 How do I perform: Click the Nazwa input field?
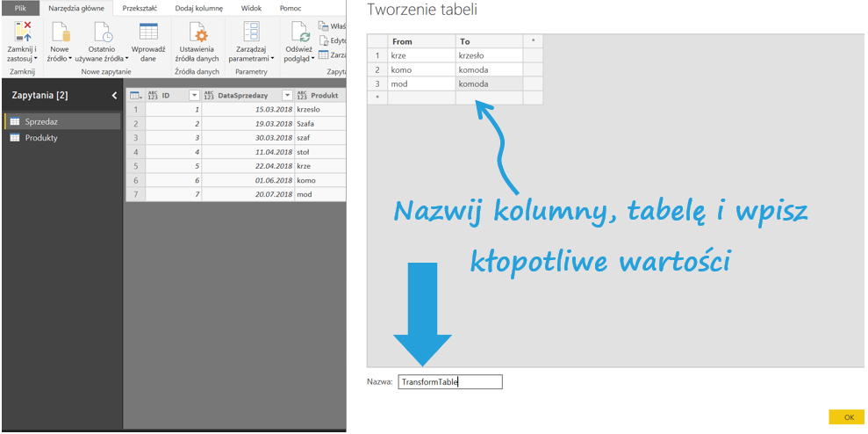point(449,382)
